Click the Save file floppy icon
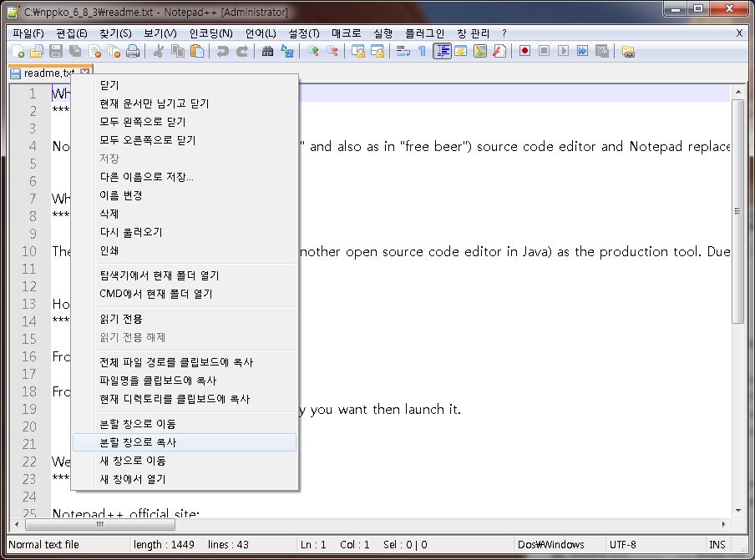Image resolution: width=755 pixels, height=560 pixels. pyautogui.click(x=56, y=51)
